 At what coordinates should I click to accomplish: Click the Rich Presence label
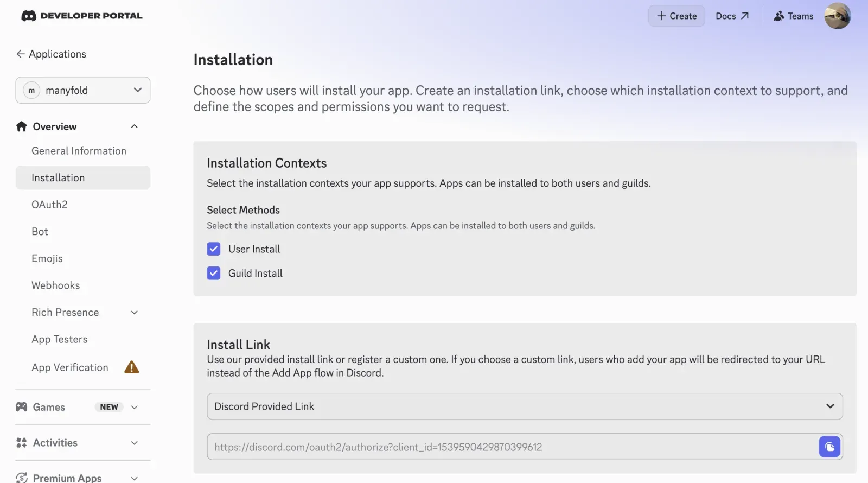65,313
